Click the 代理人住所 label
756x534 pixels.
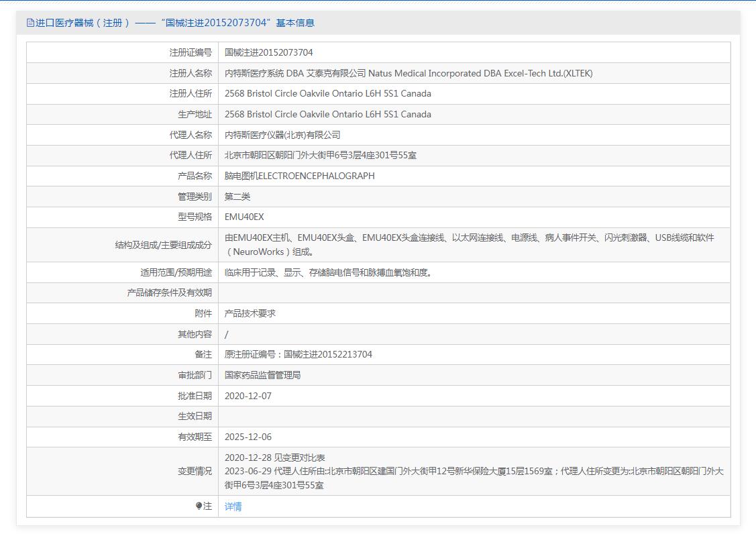point(191,156)
